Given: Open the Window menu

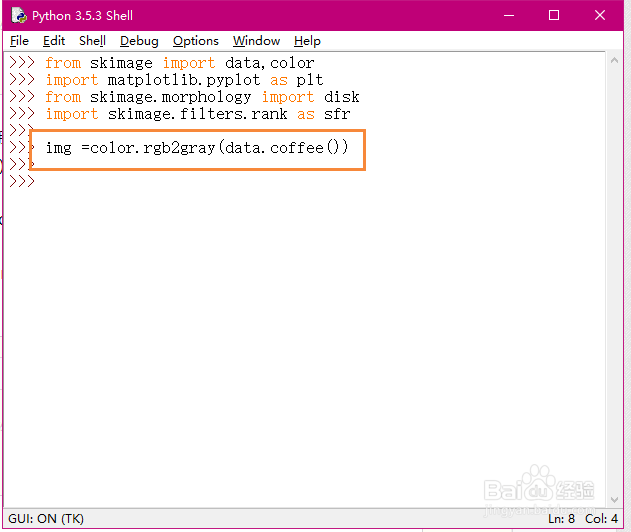Looking at the screenshot, I should click(256, 41).
